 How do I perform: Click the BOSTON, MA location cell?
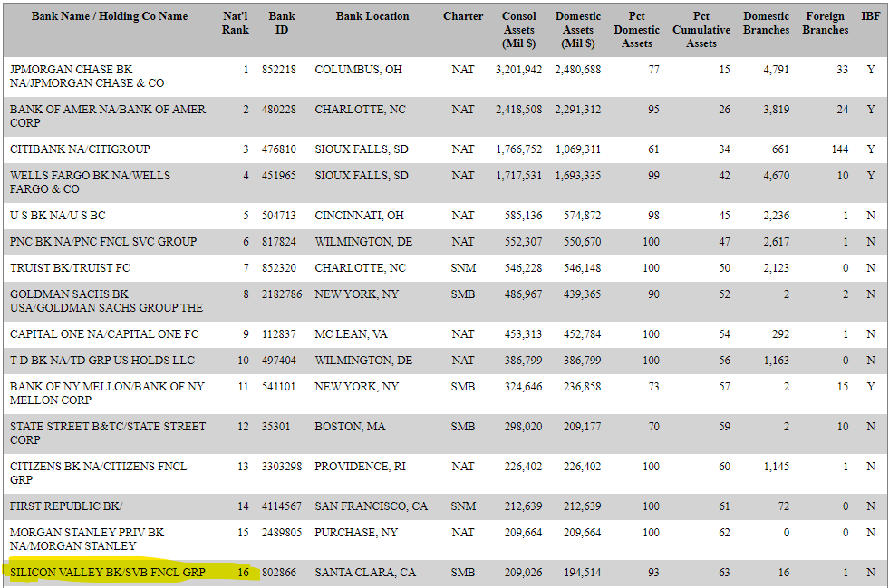click(x=350, y=427)
